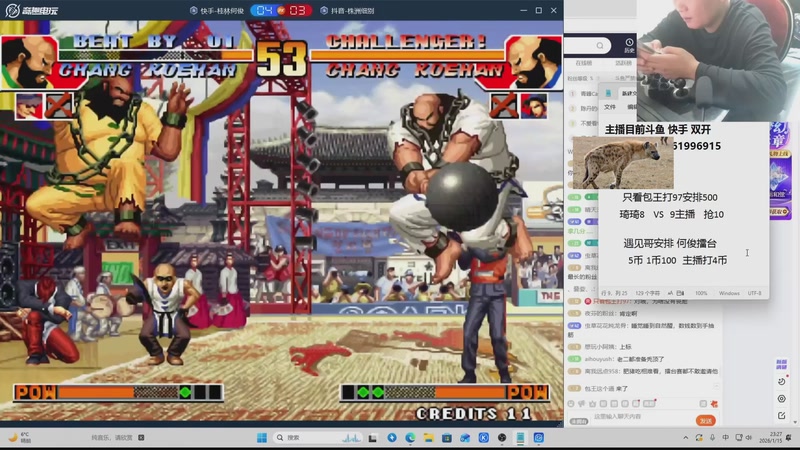Click the volume speaker icon in system tray
The width and height of the screenshot is (800, 450).
[749, 438]
